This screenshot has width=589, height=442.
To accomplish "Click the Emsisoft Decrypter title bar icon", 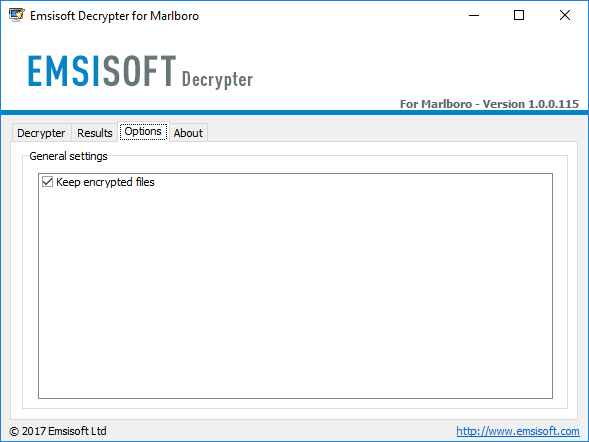I will [x=17, y=15].
